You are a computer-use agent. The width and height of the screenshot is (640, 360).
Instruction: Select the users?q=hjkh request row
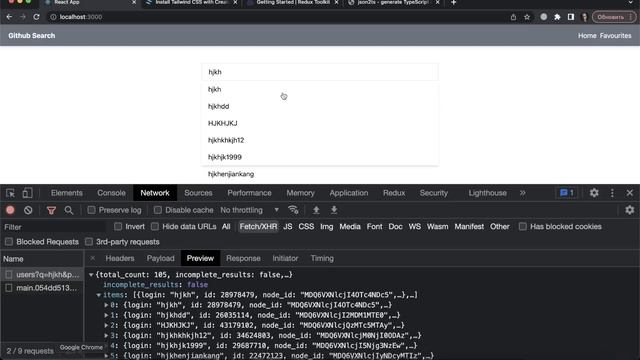(42, 275)
